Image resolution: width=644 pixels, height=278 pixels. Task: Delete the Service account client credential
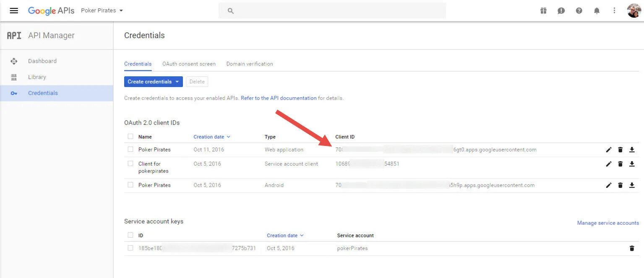(x=620, y=164)
